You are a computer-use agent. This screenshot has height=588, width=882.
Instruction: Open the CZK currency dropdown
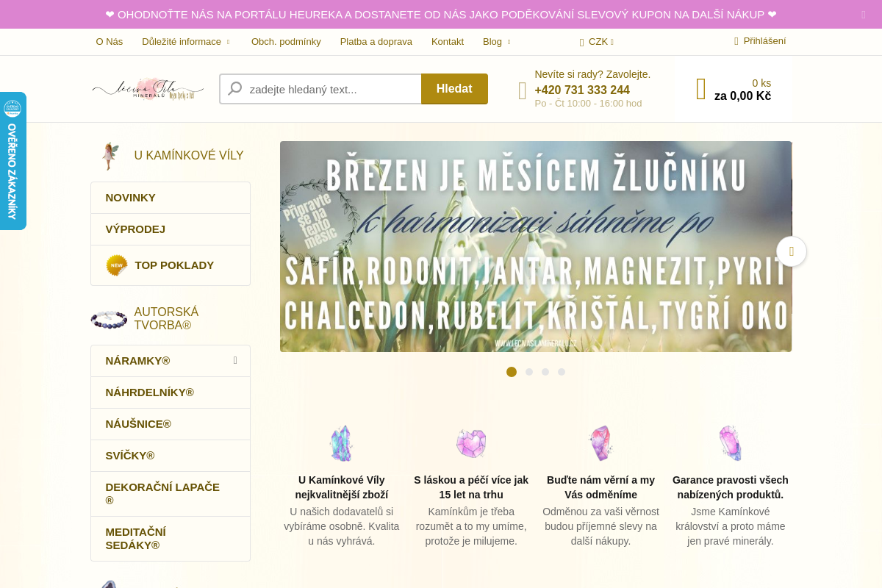coord(596,42)
